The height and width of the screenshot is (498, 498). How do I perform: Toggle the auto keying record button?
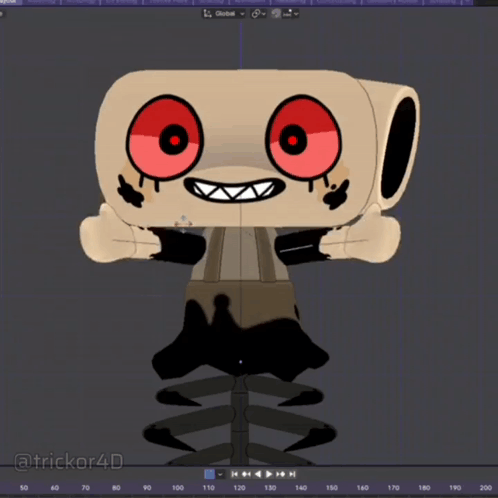pyautogui.click(x=209, y=474)
